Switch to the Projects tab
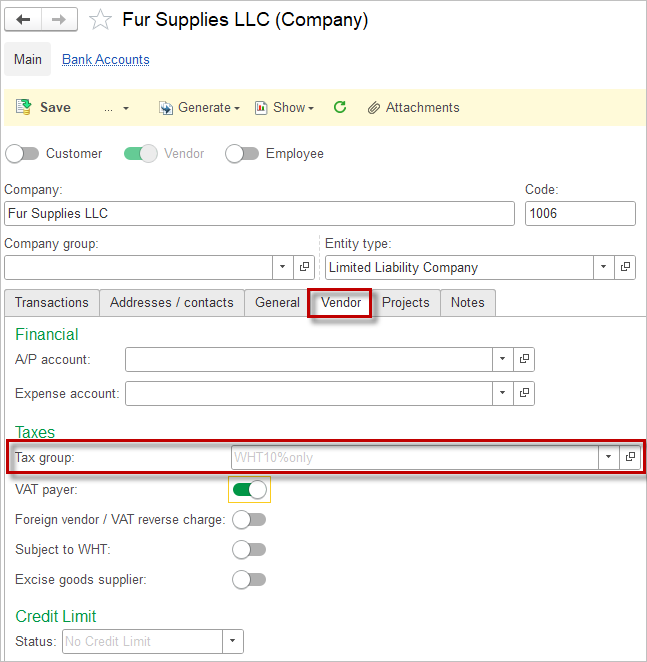The image size is (647, 662). pyautogui.click(x=405, y=303)
